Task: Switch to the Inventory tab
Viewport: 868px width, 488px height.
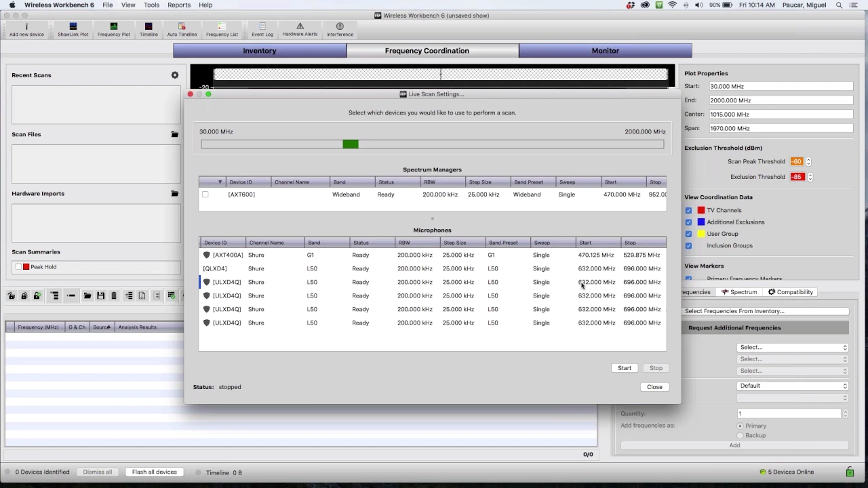Action: pyautogui.click(x=260, y=51)
